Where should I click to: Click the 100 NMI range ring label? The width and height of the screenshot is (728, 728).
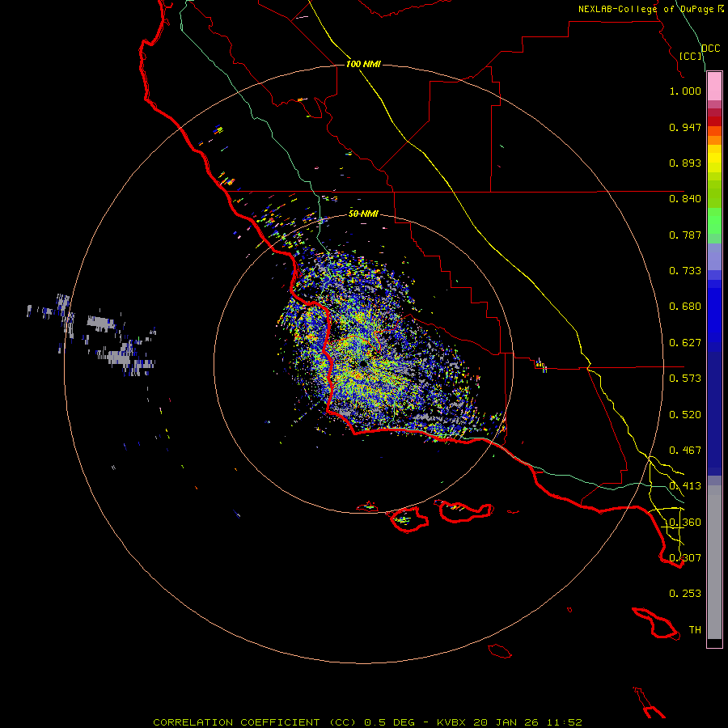363,64
